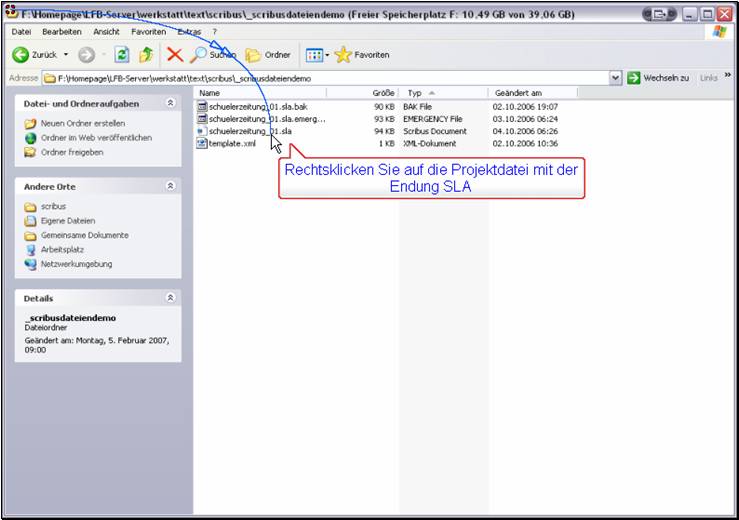This screenshot has height=520, width=739.
Task: Collapse the Datei- und Ordneraufgaben panel
Action: 170,103
